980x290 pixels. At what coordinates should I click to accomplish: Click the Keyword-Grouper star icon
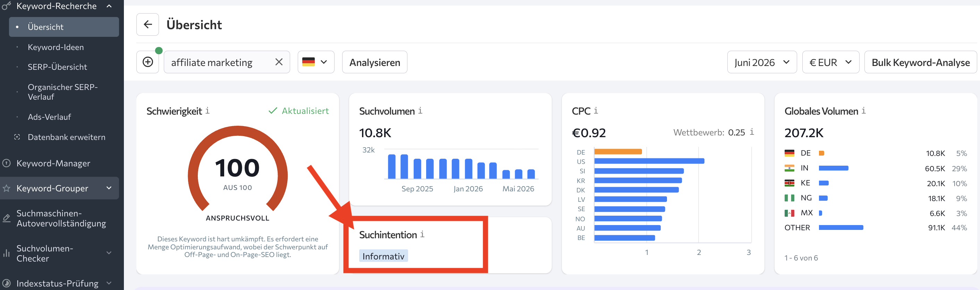click(7, 188)
